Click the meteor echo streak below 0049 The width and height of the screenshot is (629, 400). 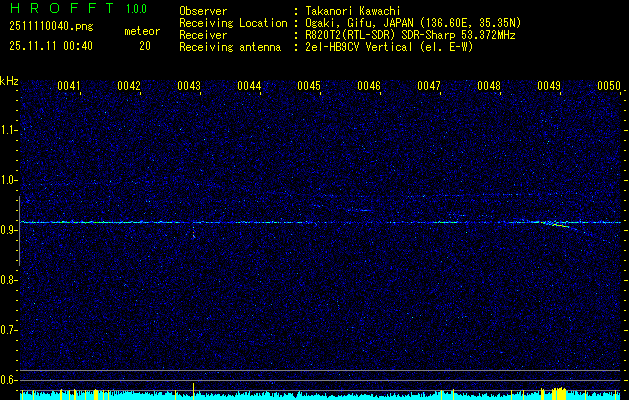tap(558, 225)
